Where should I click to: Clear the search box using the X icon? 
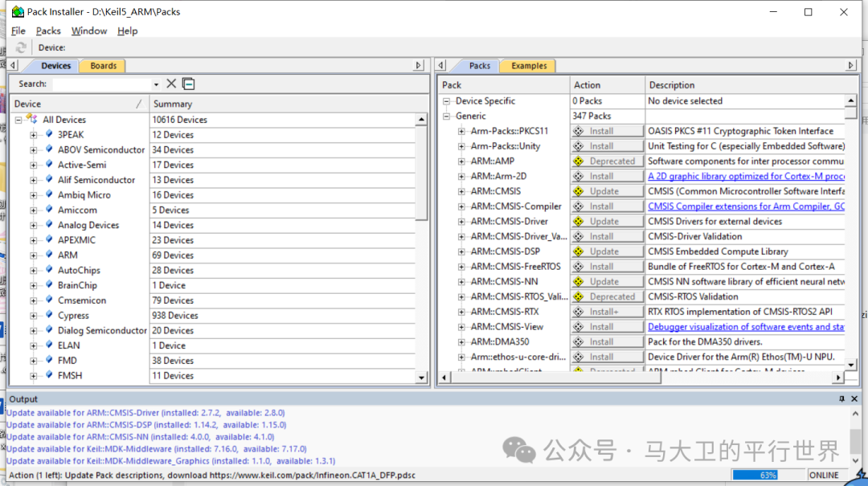[x=171, y=84]
